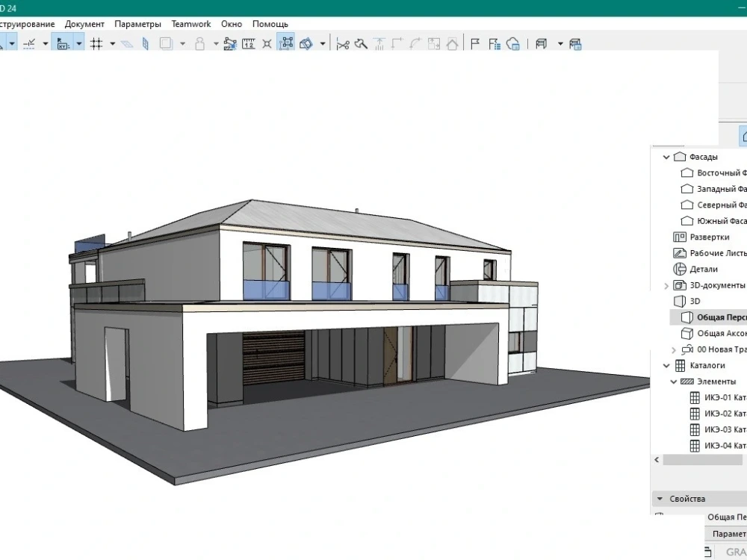Image resolution: width=747 pixels, height=560 pixels.
Task: Open the Параметры menu
Action: tap(137, 24)
